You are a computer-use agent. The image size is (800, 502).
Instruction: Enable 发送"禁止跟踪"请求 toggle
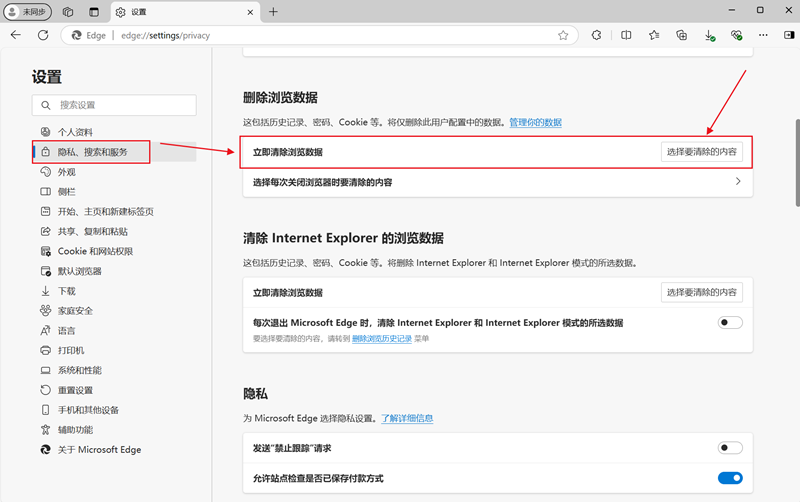point(730,448)
